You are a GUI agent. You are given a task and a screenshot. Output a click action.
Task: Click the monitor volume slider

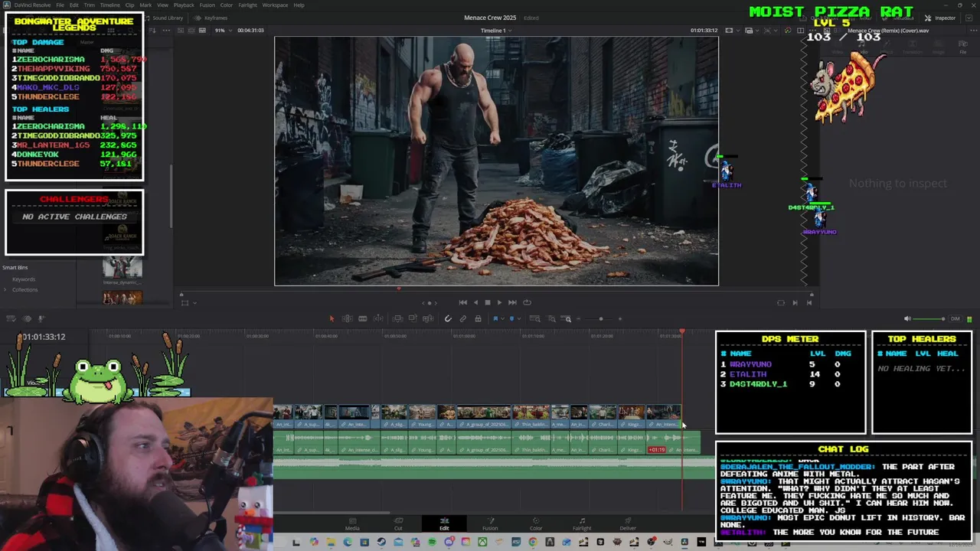tap(930, 319)
